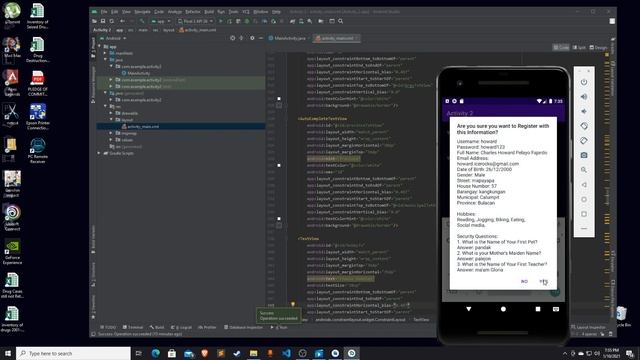Hide the project panel with minus icon

coord(261,38)
